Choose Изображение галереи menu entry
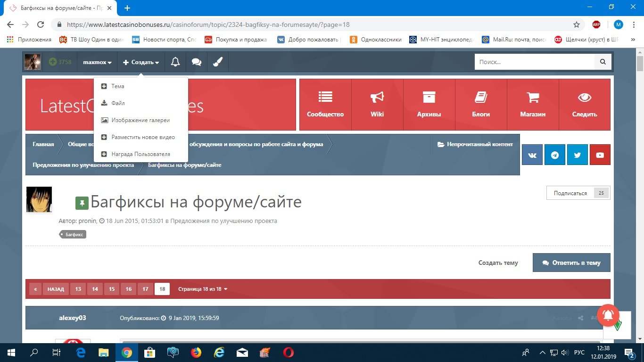The image size is (644, 362). (140, 120)
